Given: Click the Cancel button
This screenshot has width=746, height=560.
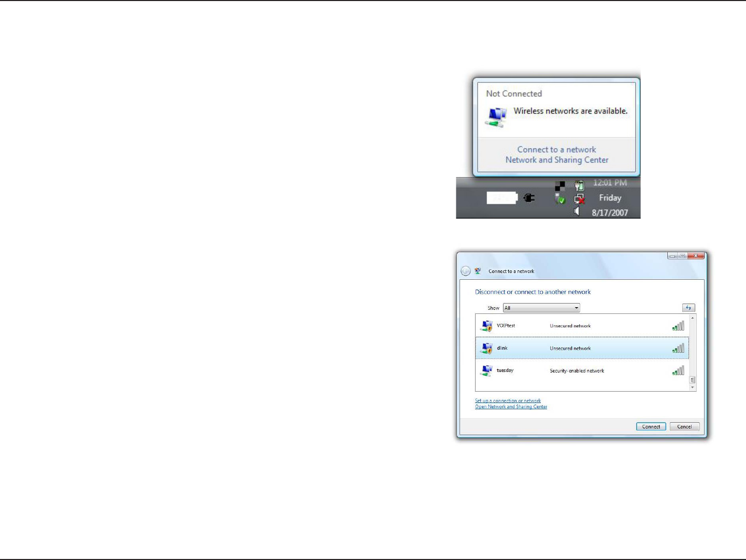Looking at the screenshot, I should coord(684,427).
